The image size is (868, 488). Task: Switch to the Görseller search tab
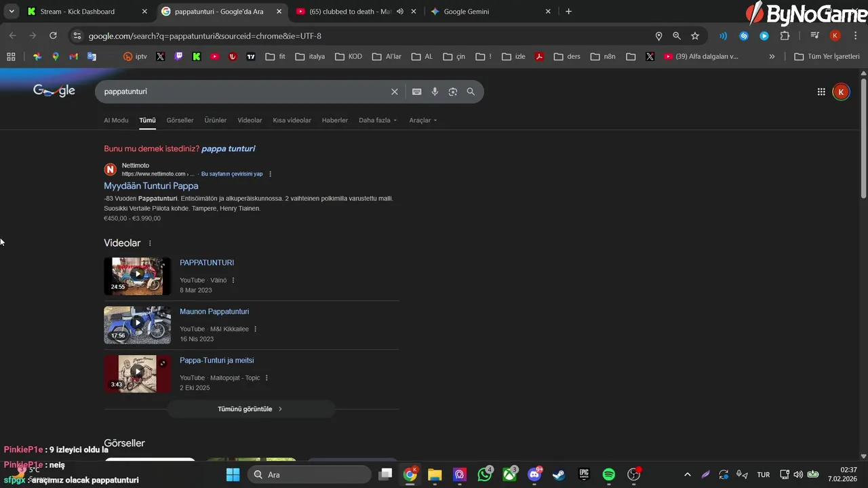point(180,120)
